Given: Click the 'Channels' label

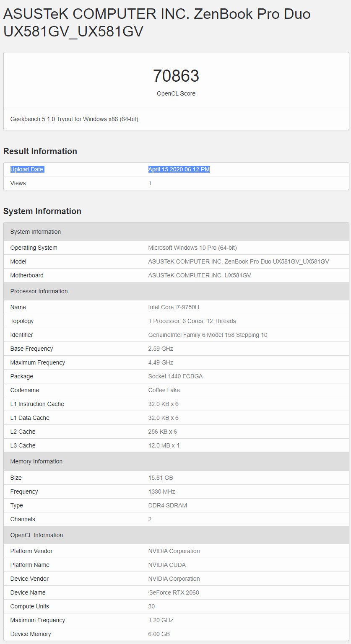Looking at the screenshot, I should [x=23, y=519].
